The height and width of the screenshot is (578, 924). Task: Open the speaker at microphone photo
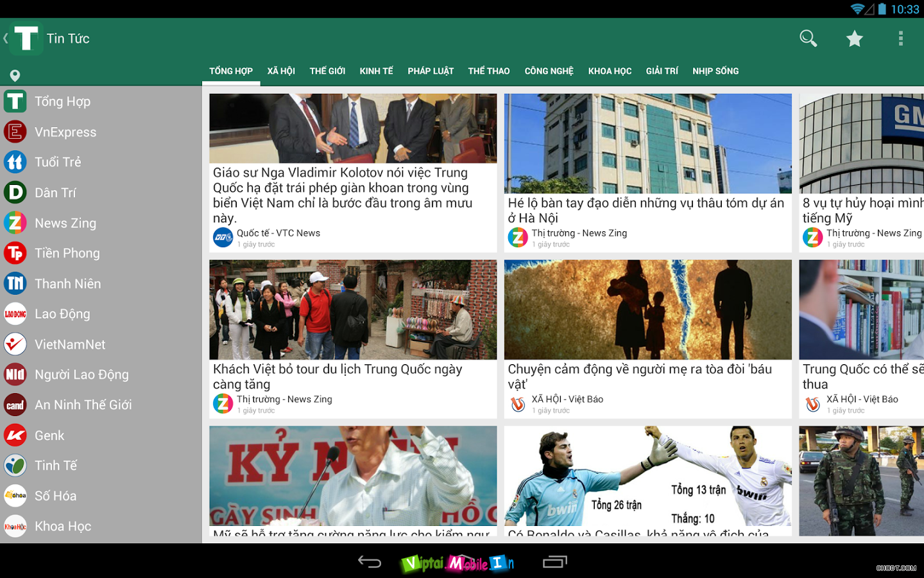click(x=353, y=476)
